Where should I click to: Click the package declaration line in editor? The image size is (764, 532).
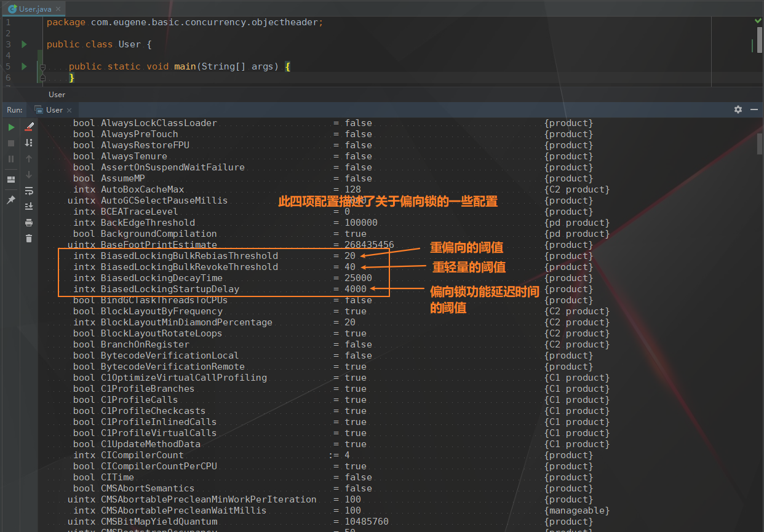pyautogui.click(x=185, y=22)
